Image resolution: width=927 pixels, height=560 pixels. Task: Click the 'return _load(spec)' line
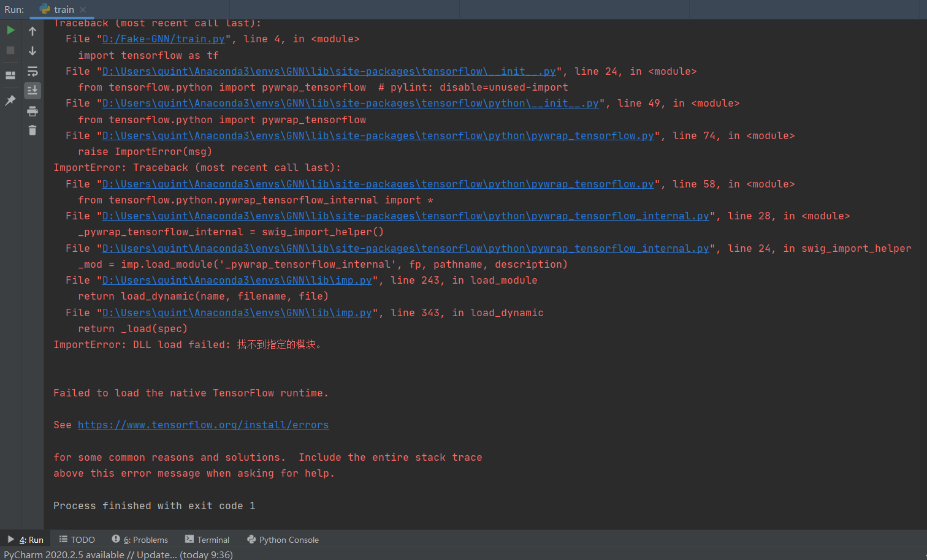click(x=133, y=328)
